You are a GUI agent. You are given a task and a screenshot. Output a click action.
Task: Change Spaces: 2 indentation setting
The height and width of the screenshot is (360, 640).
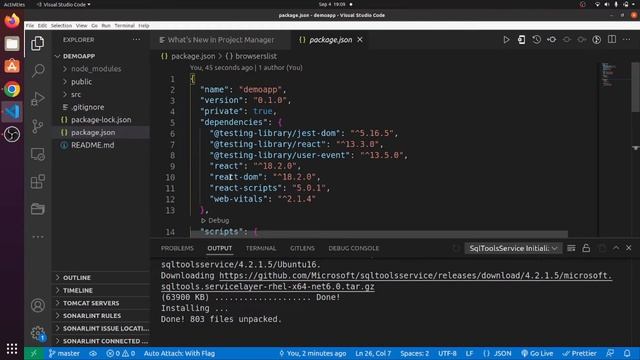tap(414, 353)
